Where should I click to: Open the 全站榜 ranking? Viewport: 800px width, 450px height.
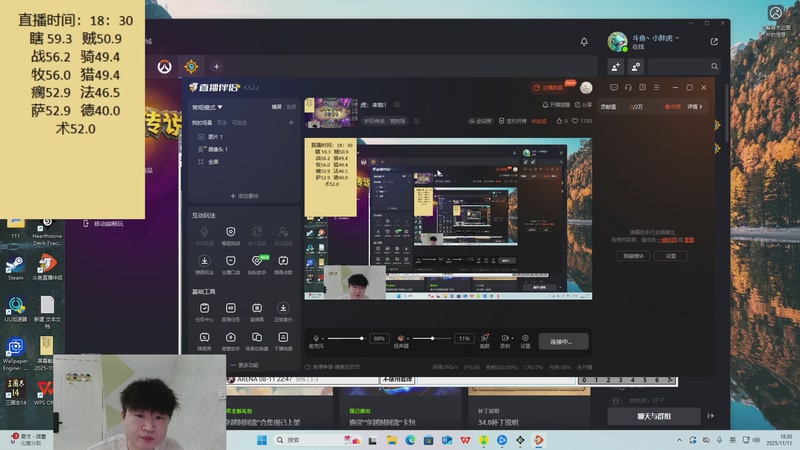[x=480, y=121]
